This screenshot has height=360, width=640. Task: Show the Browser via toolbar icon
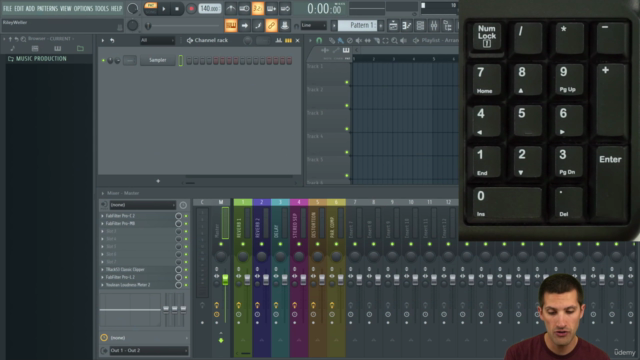coord(447,26)
